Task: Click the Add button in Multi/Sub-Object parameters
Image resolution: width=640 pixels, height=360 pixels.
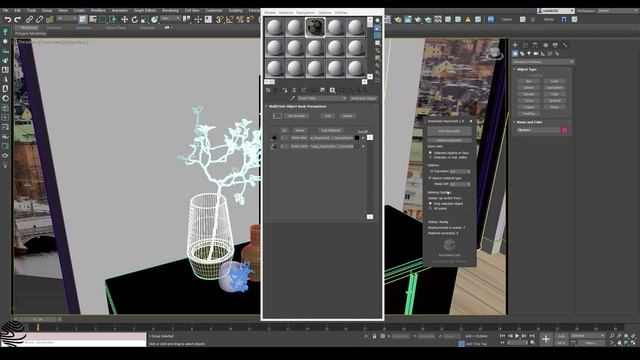Action: pyautogui.click(x=327, y=116)
